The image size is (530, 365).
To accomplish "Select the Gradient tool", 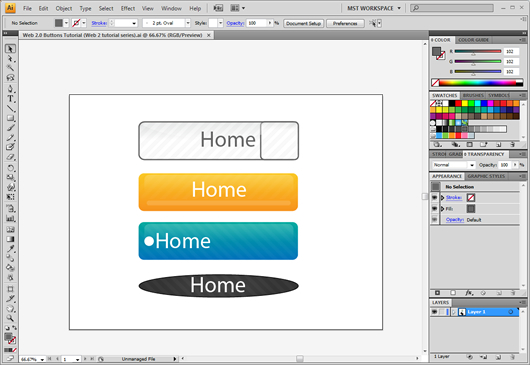I will tap(10, 239).
